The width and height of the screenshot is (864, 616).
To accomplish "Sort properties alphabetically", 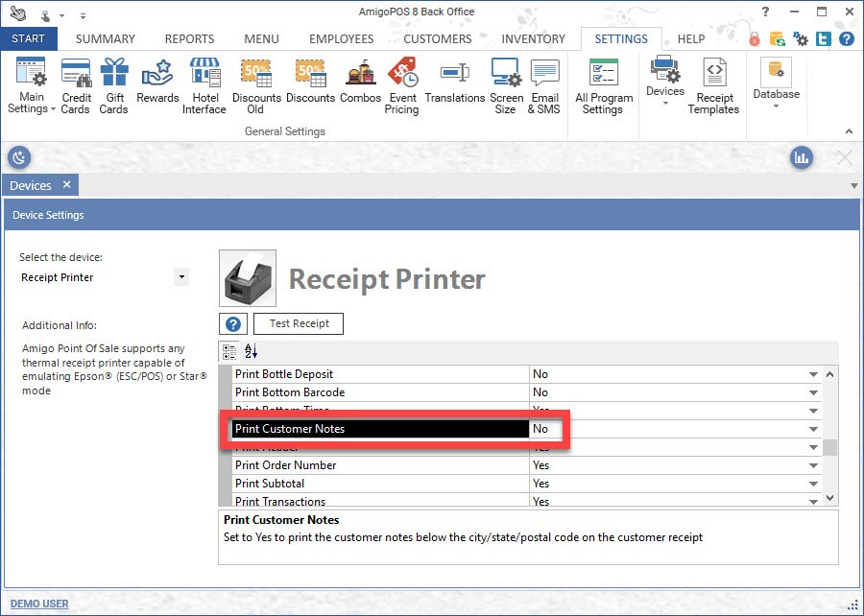I will click(x=251, y=351).
